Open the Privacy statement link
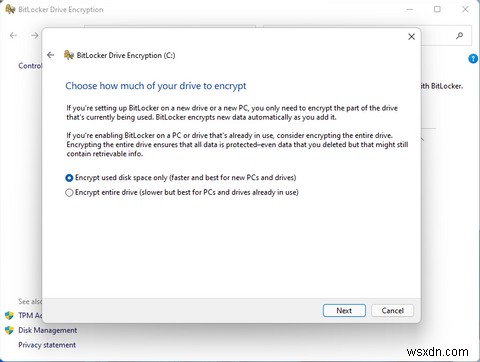 pyautogui.click(x=47, y=345)
